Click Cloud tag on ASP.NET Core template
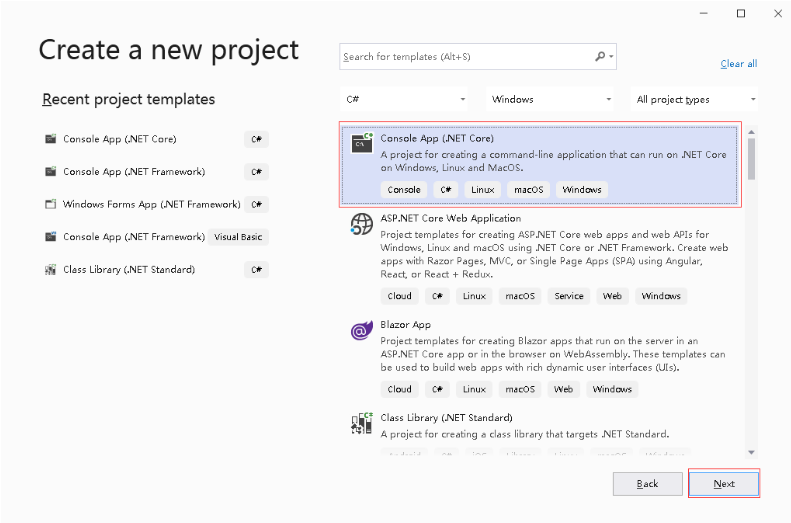This screenshot has height=523, width=791. click(x=399, y=296)
